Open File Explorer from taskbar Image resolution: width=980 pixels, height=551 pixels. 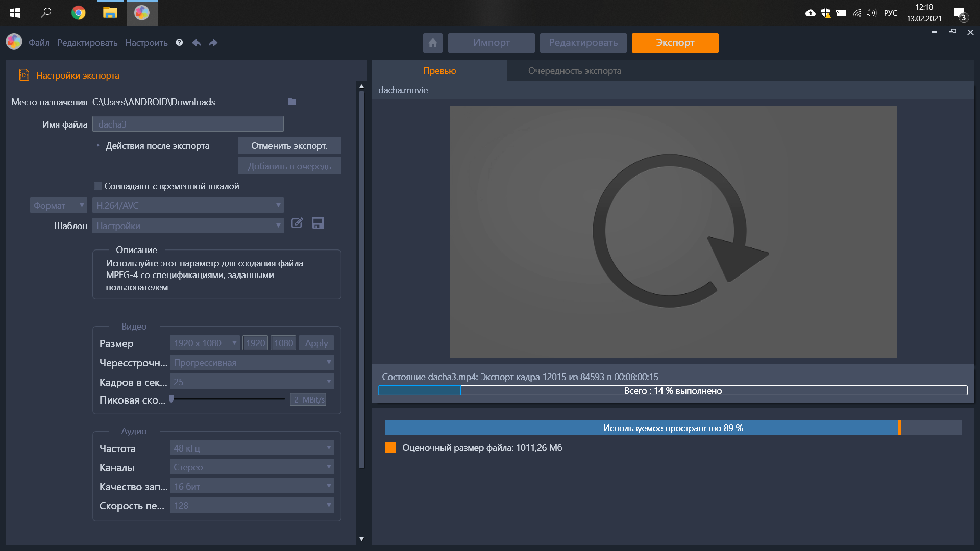click(110, 13)
